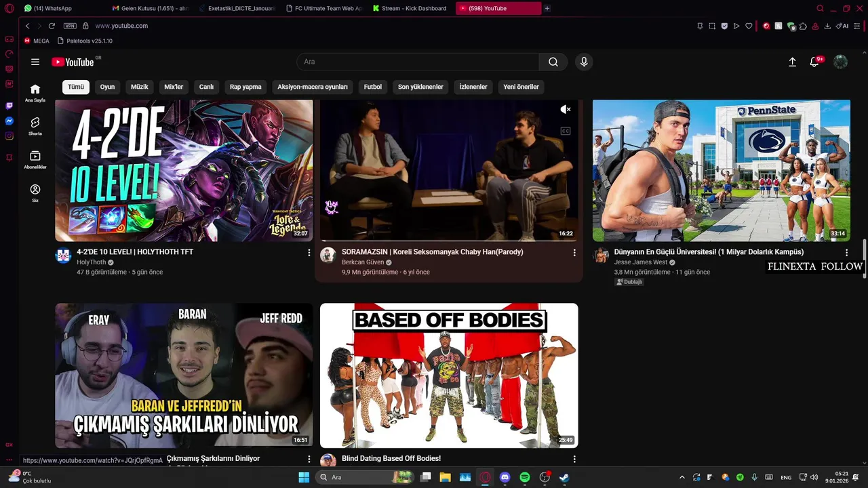868x488 pixels.
Task: Open Discord from the taskbar
Action: point(505,477)
